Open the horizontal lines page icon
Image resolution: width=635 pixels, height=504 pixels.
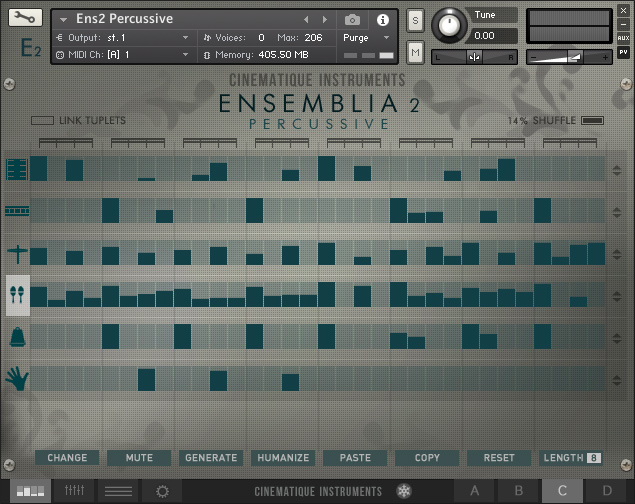118,491
